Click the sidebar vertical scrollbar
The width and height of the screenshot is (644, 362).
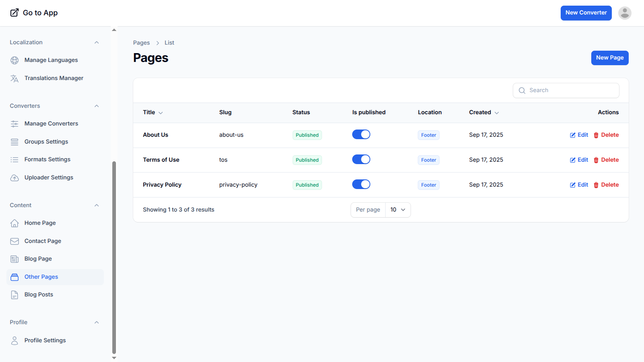point(114,257)
